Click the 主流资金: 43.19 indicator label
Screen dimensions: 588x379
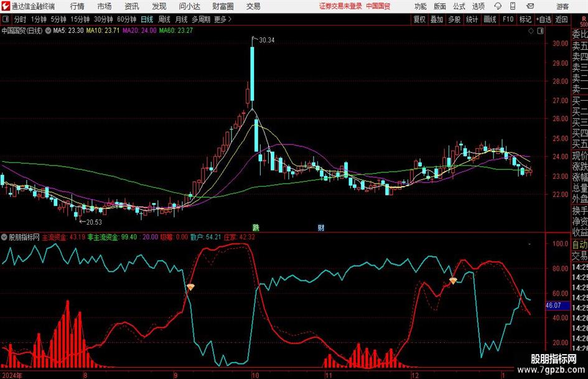(63, 237)
